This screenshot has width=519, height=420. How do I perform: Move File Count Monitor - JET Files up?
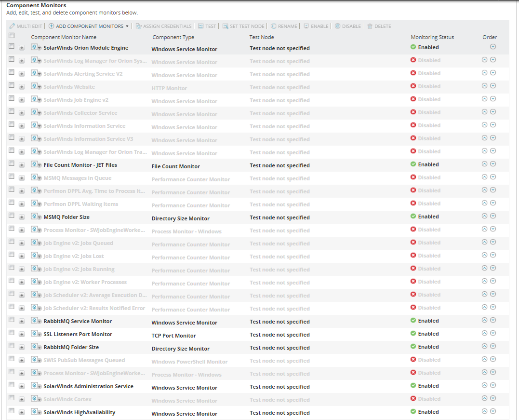point(485,164)
